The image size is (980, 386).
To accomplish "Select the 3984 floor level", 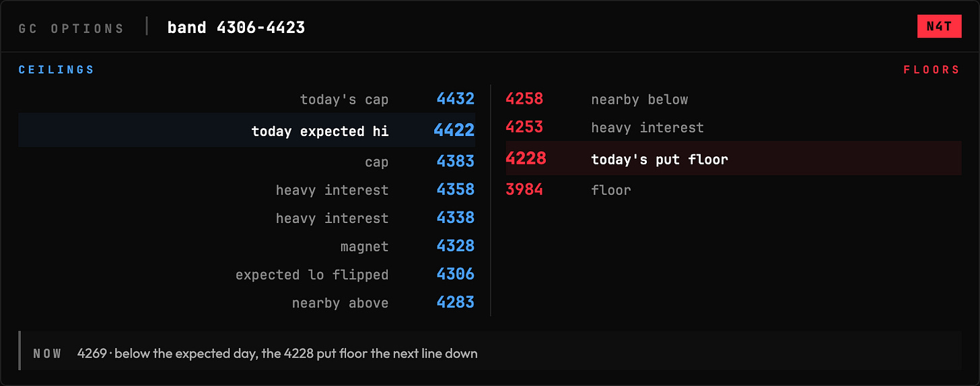I will pos(734,190).
